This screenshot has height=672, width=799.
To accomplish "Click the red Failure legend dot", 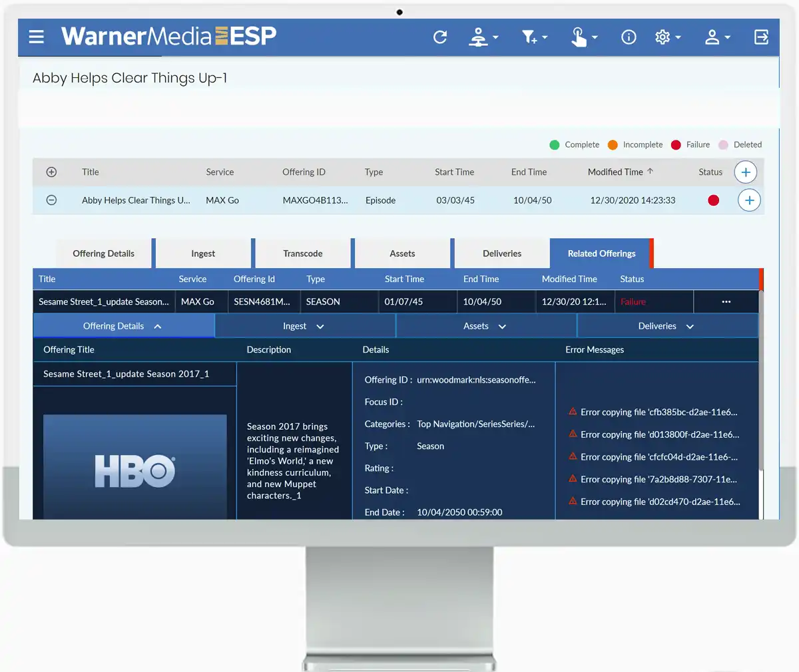I will coord(676,144).
